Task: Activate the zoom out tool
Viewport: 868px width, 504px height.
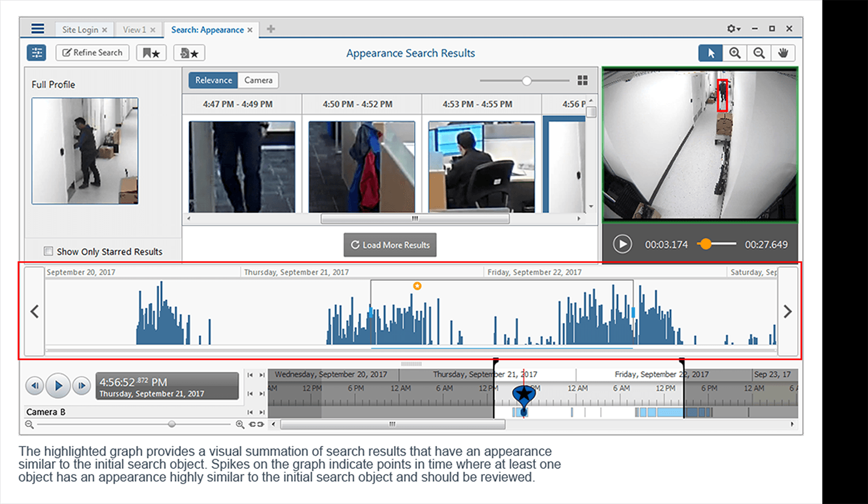Action: 759,53
